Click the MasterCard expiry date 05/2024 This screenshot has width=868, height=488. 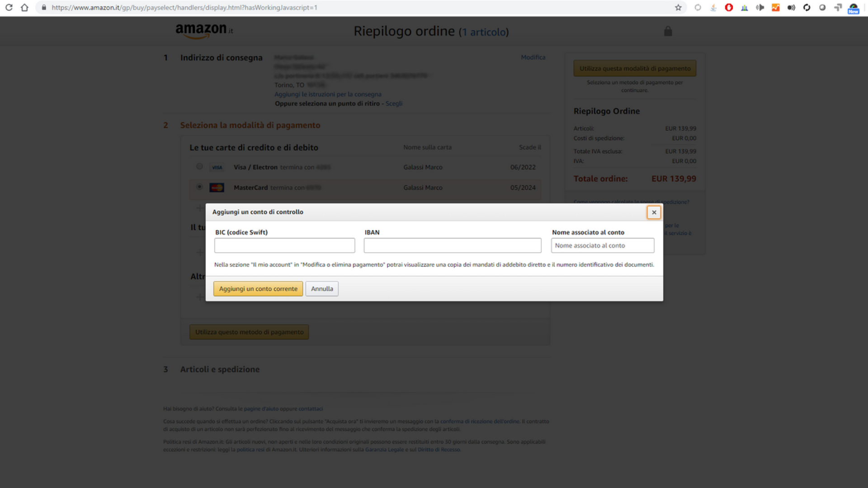[523, 188]
